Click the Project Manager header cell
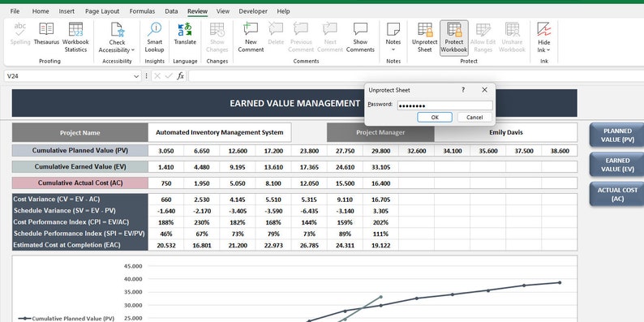The image size is (644, 322). click(380, 133)
